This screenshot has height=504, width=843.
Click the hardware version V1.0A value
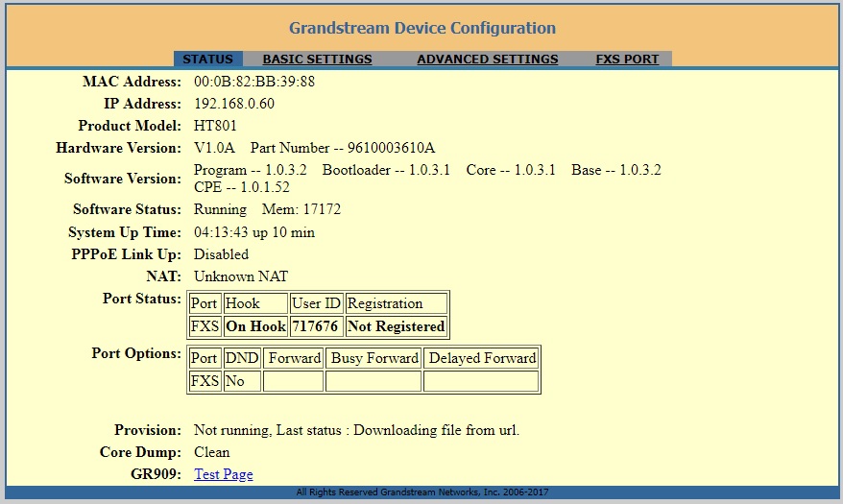tap(214, 148)
